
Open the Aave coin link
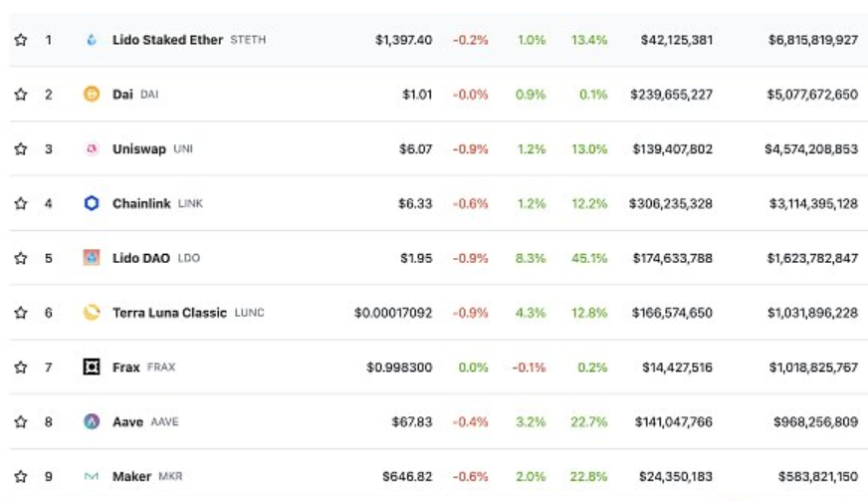point(127,421)
